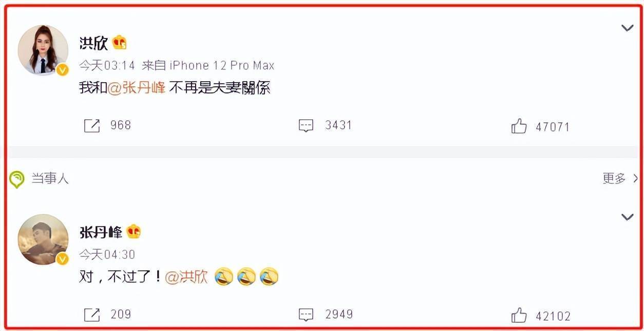View 张丹峰's avatar photo

(x=43, y=239)
